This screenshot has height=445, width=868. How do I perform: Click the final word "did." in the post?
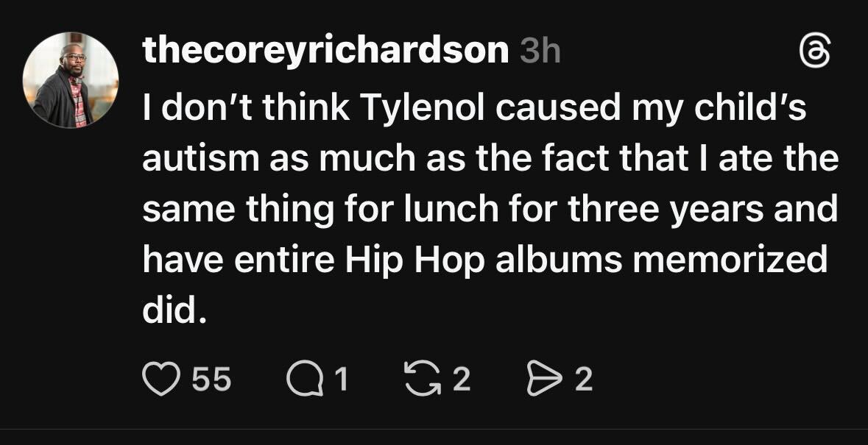171,313
